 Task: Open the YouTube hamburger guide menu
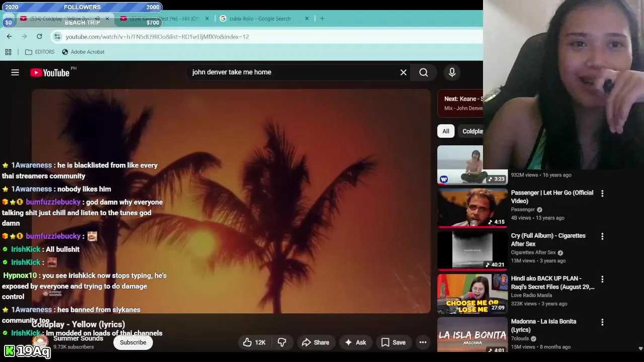(x=15, y=72)
